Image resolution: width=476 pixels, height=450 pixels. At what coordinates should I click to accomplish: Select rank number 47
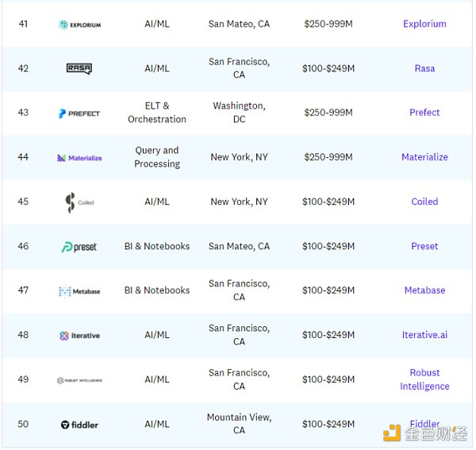pyautogui.click(x=23, y=290)
